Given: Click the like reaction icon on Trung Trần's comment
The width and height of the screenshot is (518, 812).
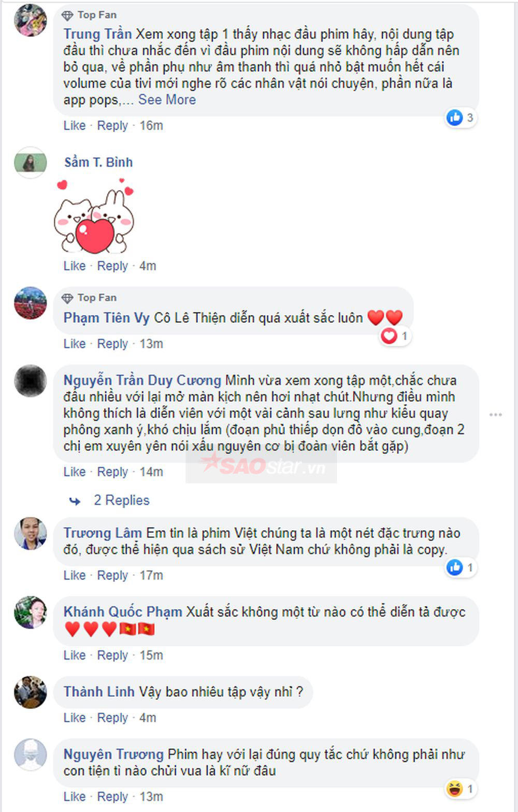Looking at the screenshot, I should coord(455,118).
